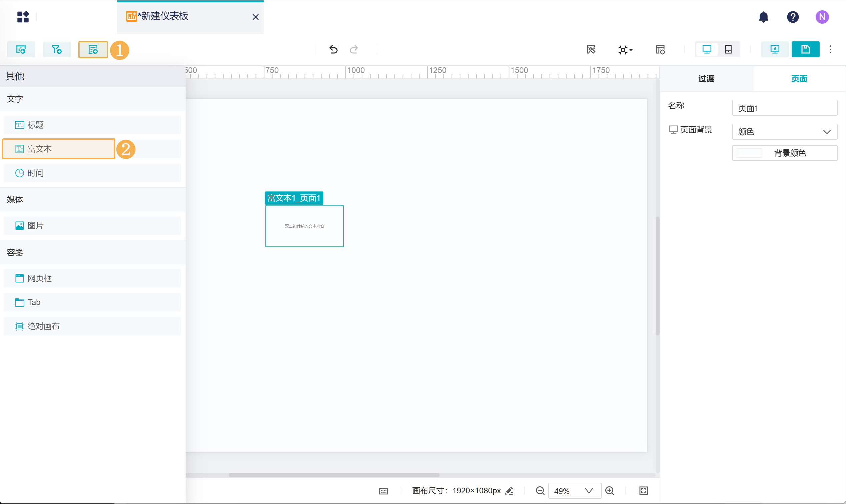This screenshot has height=504, width=846.
Task: Switch to desktop layout view
Action: pyautogui.click(x=706, y=50)
